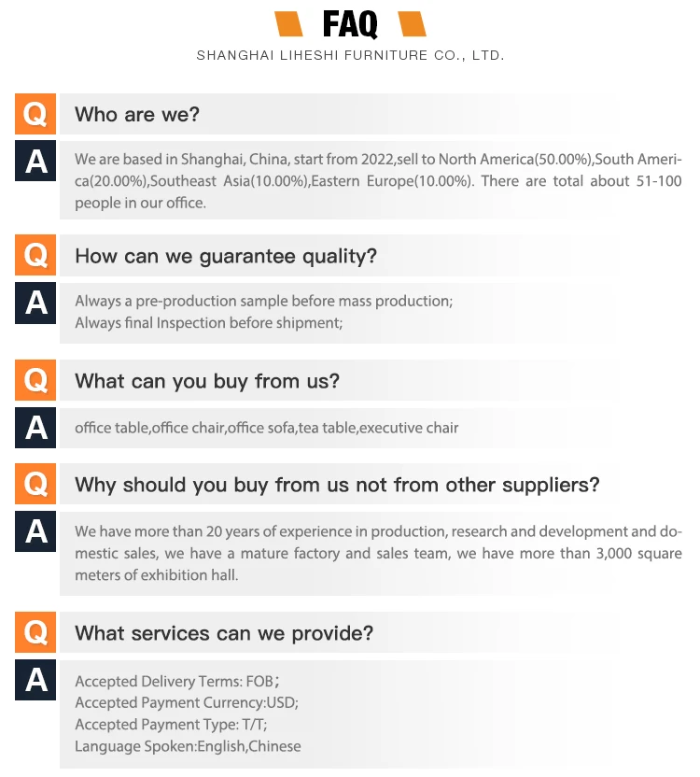The width and height of the screenshot is (700, 777).
Task: Click the Q icon next to 'What services can we provide?'
Action: point(35,632)
